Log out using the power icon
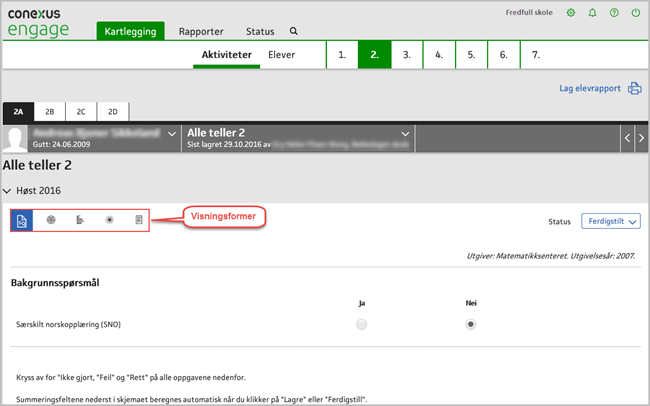This screenshot has width=650, height=406. [637, 13]
